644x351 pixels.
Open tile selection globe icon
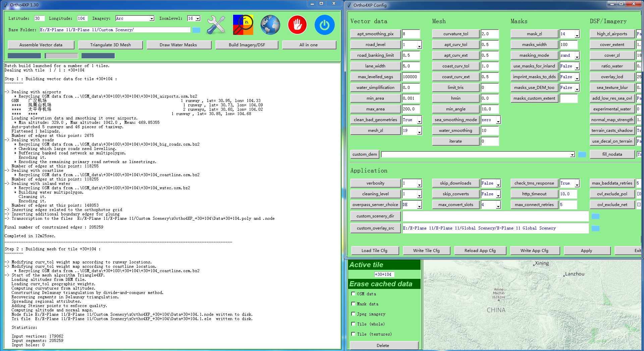[270, 25]
